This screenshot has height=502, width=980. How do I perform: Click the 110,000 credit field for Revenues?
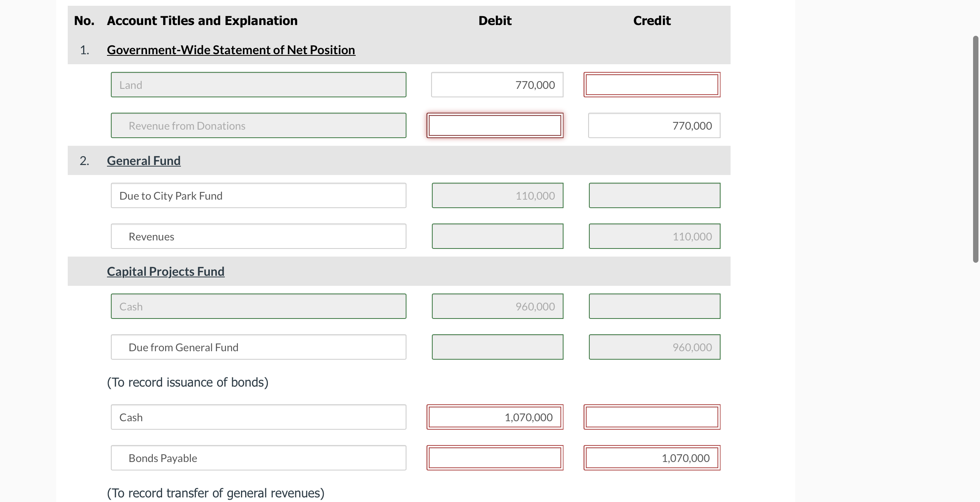654,236
